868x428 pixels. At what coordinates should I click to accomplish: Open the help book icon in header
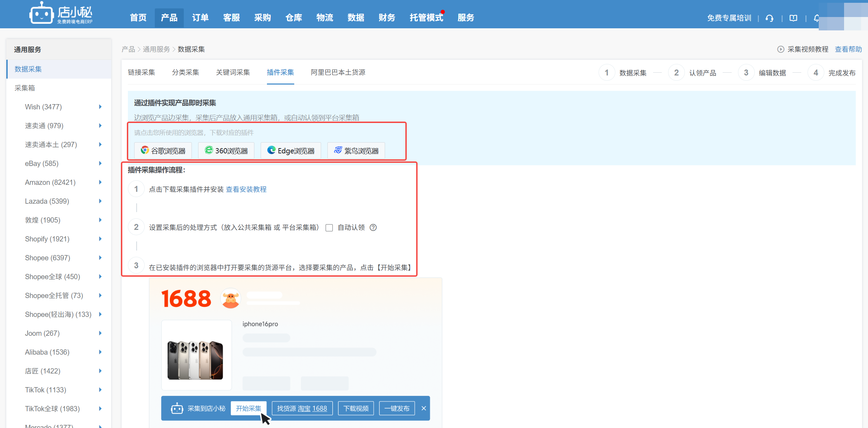[x=793, y=18]
